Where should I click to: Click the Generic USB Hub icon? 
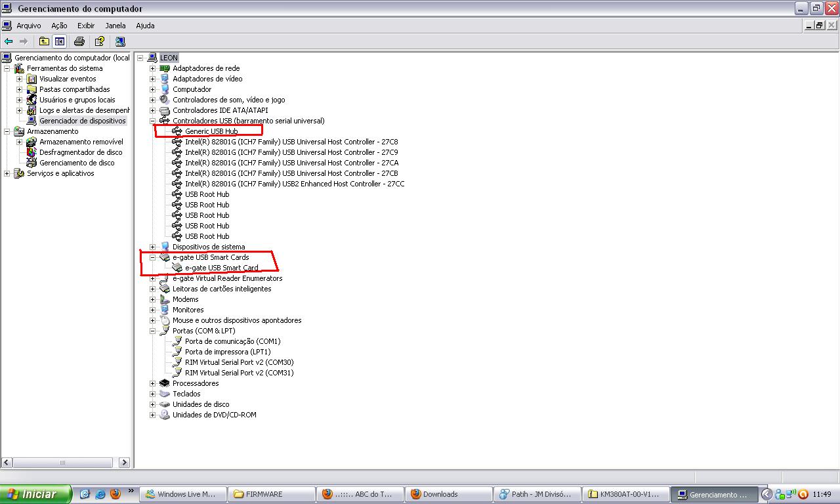(177, 131)
